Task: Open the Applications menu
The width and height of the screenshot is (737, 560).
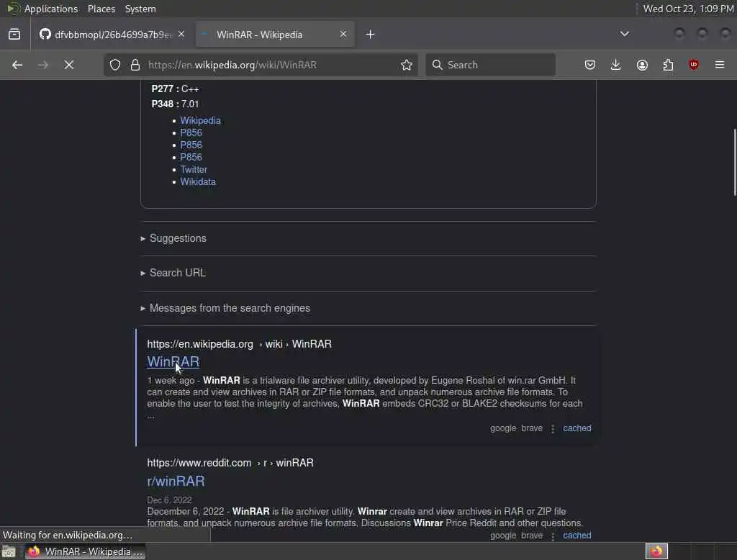Action: (x=51, y=9)
